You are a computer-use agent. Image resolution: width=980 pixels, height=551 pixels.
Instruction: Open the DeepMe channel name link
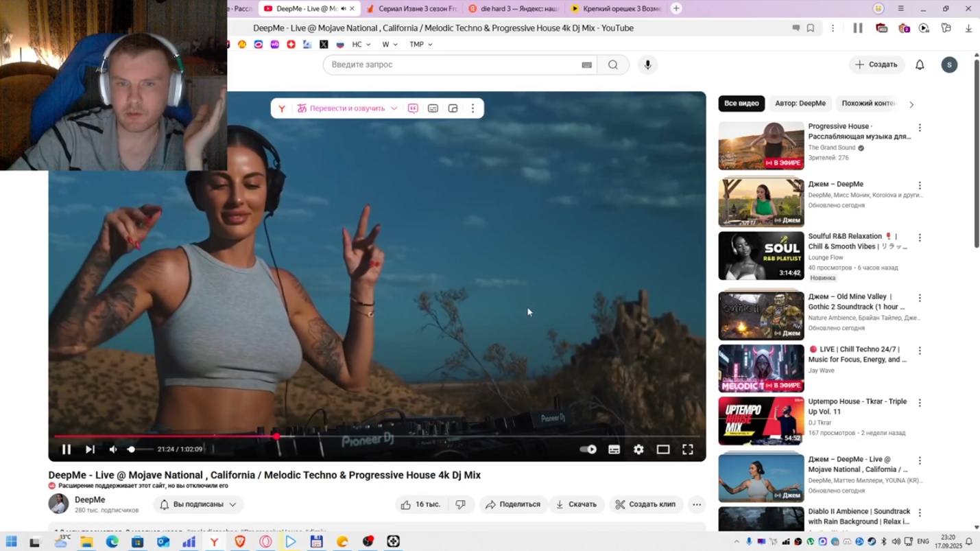click(90, 500)
